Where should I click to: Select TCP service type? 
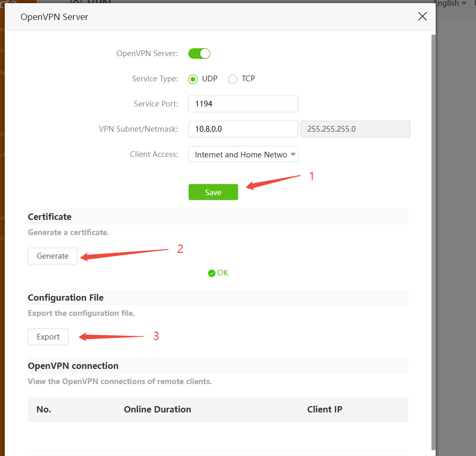point(233,79)
